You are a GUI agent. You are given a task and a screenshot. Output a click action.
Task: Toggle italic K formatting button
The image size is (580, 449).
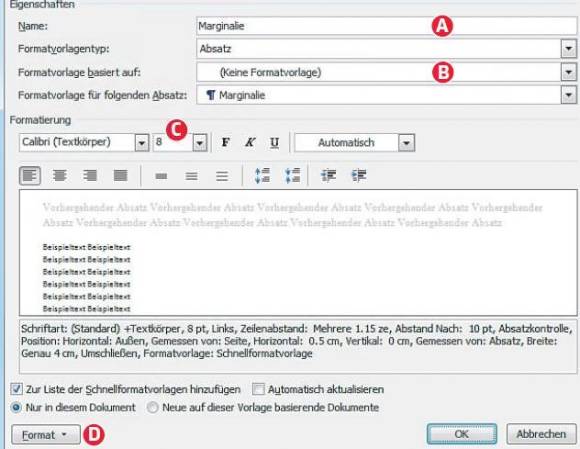coord(250,142)
